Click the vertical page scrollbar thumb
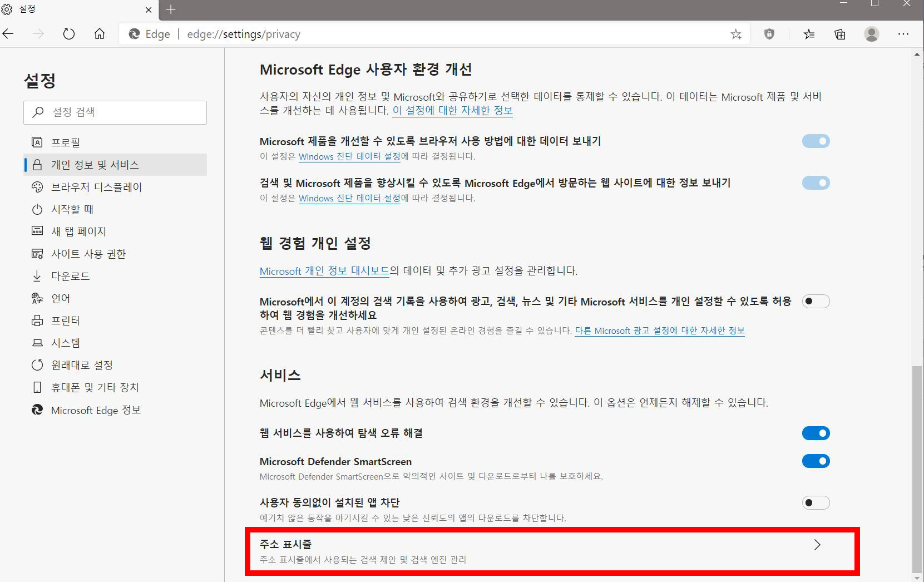 pos(917,469)
